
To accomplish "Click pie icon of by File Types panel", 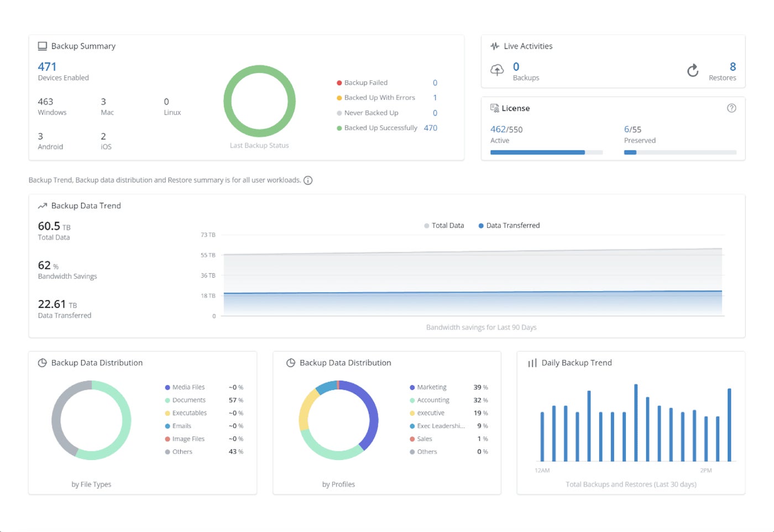I will point(42,363).
